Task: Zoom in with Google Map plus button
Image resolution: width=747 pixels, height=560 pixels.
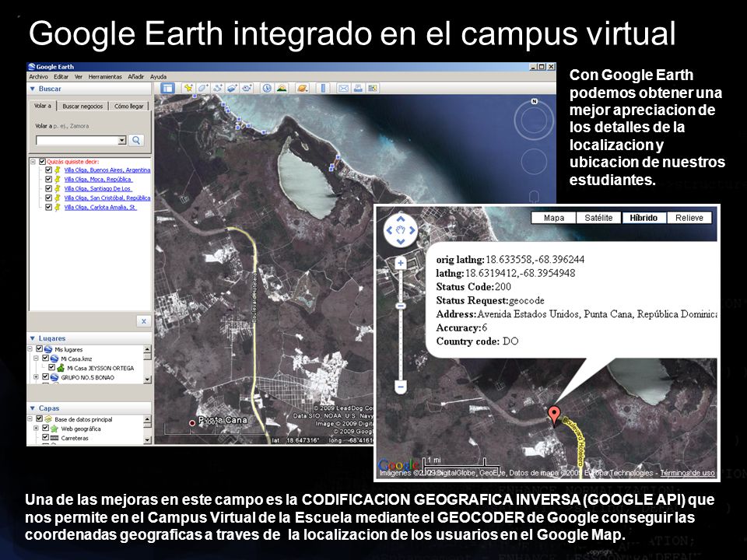Action: coord(401,263)
